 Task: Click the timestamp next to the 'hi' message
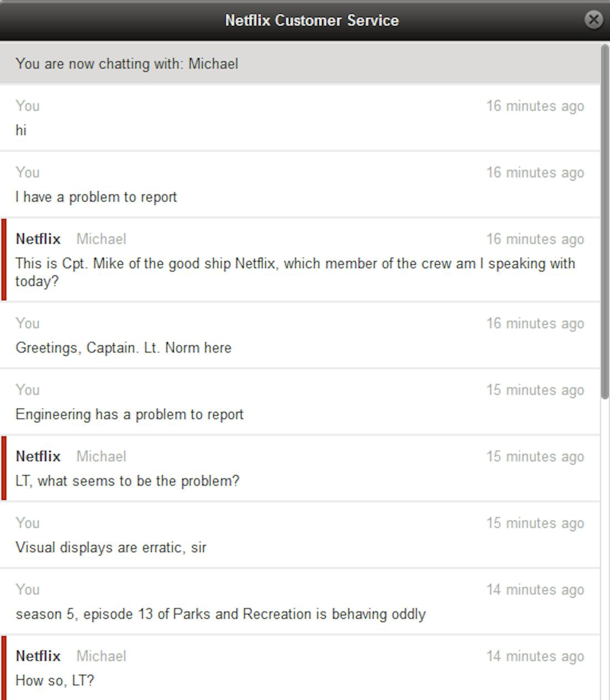tap(535, 106)
